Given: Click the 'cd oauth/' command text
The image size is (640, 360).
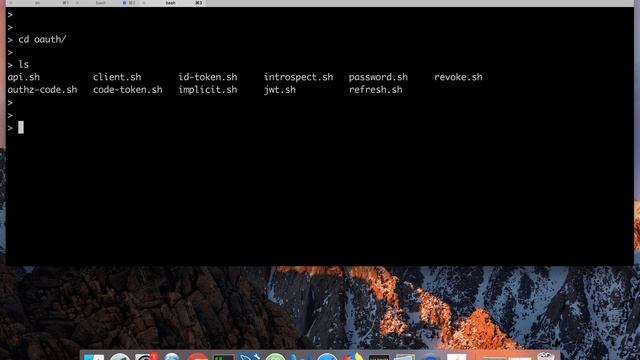Looking at the screenshot, I should pos(42,40).
